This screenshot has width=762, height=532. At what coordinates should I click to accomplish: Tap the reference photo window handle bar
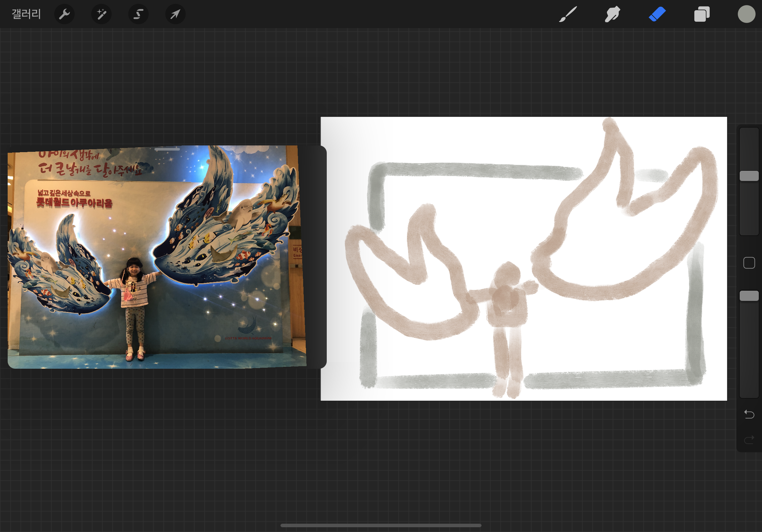(x=167, y=149)
